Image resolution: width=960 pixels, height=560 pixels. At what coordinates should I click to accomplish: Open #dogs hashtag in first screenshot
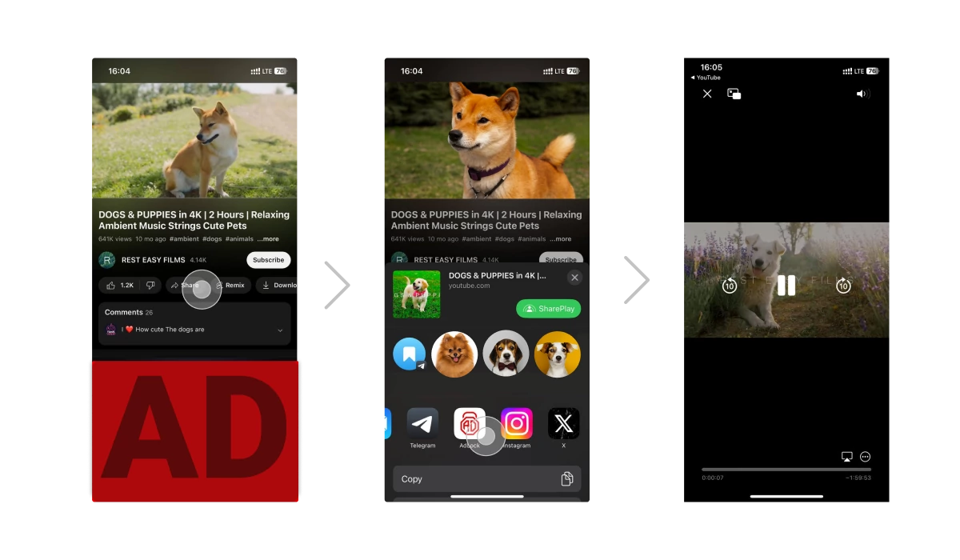click(x=212, y=239)
